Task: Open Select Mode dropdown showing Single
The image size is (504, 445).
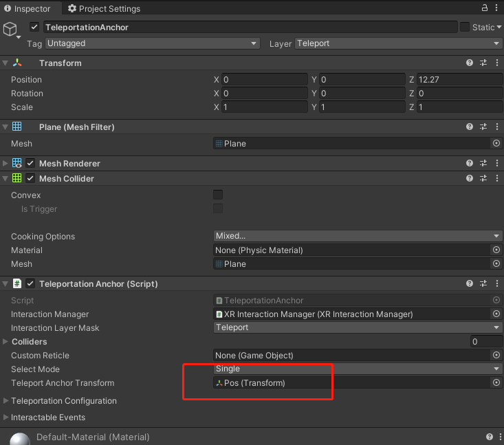Action: [358, 369]
